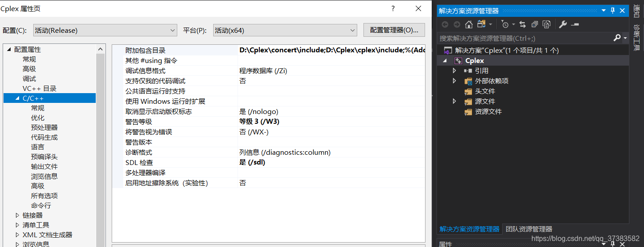Click the 外部依赖项 folder icon

pos(468,81)
